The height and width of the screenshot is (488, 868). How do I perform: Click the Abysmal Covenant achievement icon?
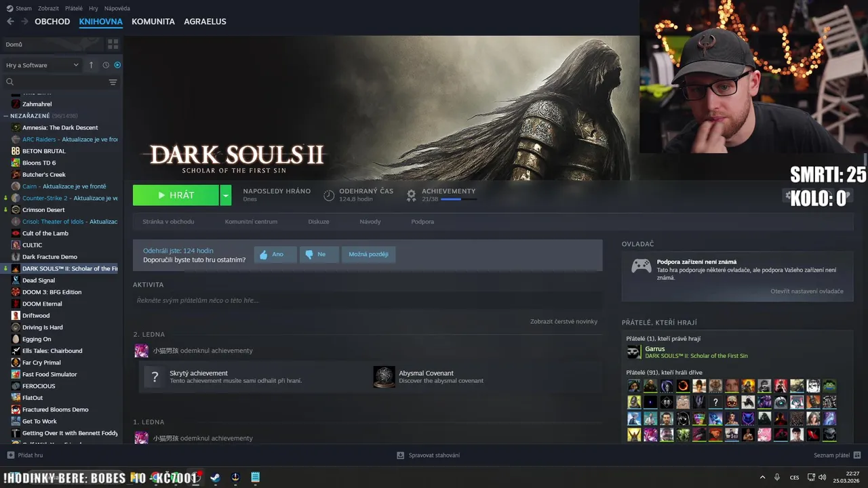(x=384, y=377)
